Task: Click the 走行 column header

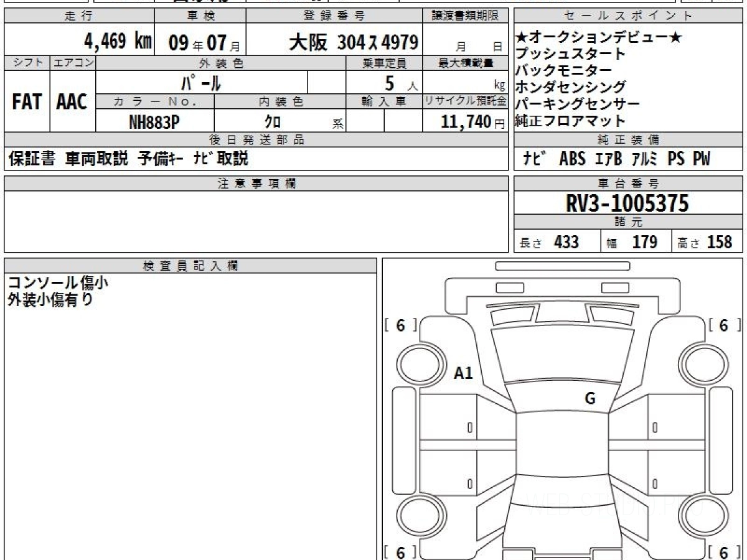Action: 78,16
